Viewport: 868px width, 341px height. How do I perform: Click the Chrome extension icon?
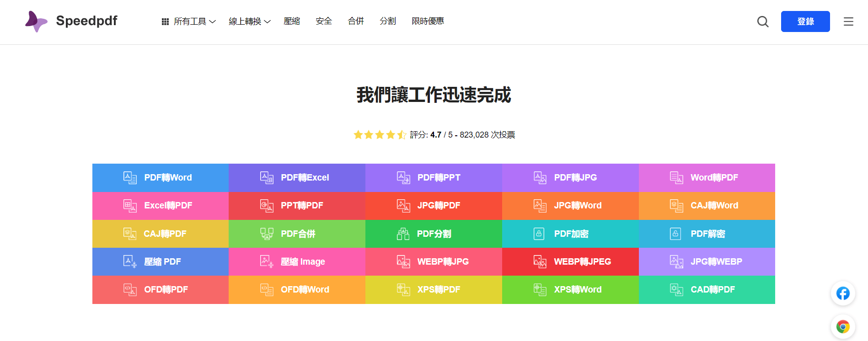pos(843,327)
